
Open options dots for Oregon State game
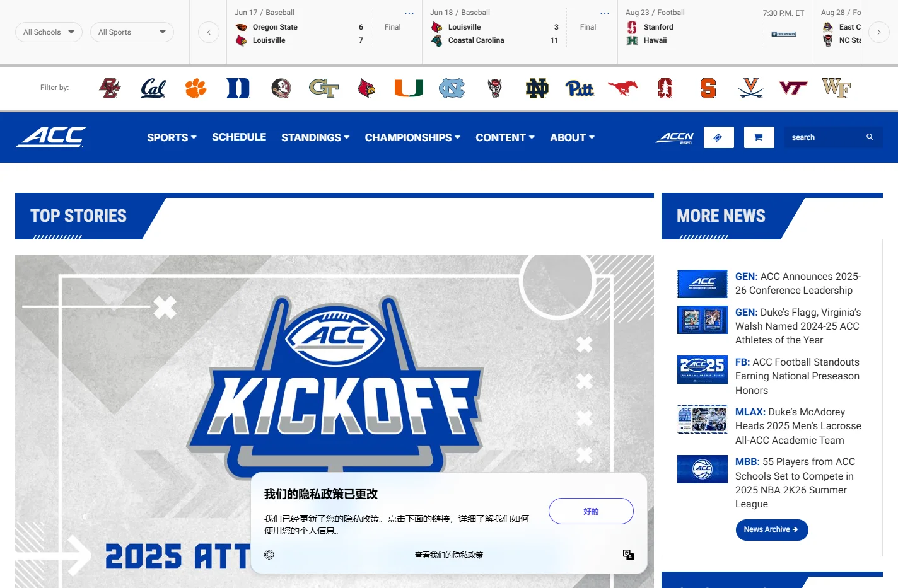click(409, 13)
